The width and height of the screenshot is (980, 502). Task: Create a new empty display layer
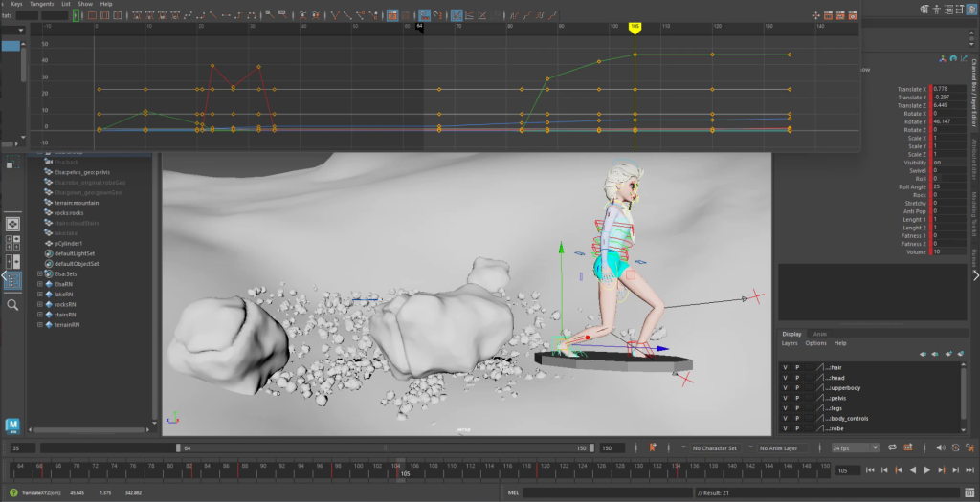(948, 354)
